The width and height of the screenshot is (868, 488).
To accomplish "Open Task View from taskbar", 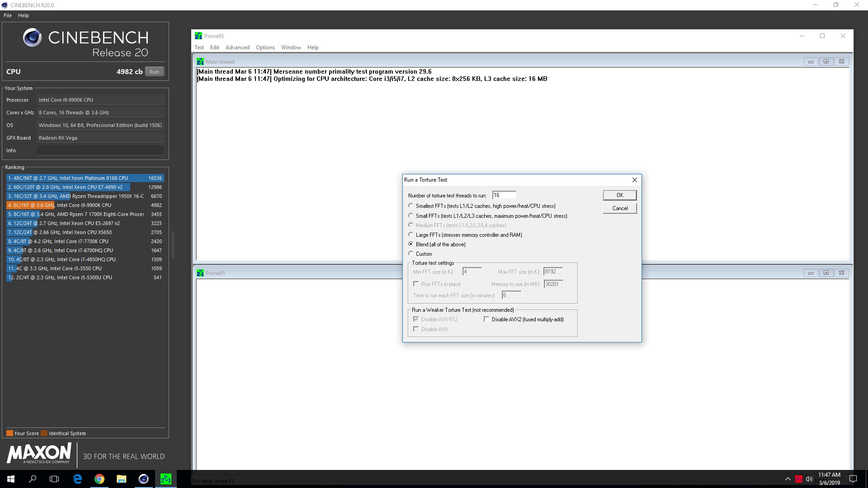I will point(54,479).
